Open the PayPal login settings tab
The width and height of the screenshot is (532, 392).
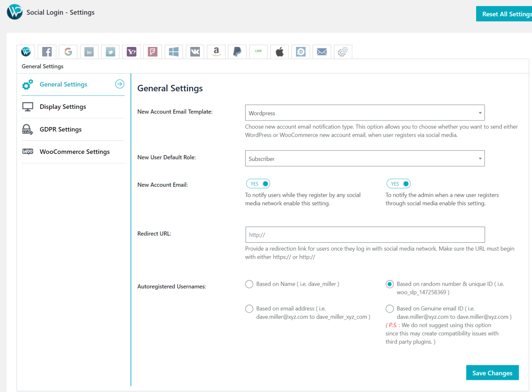coord(237,52)
